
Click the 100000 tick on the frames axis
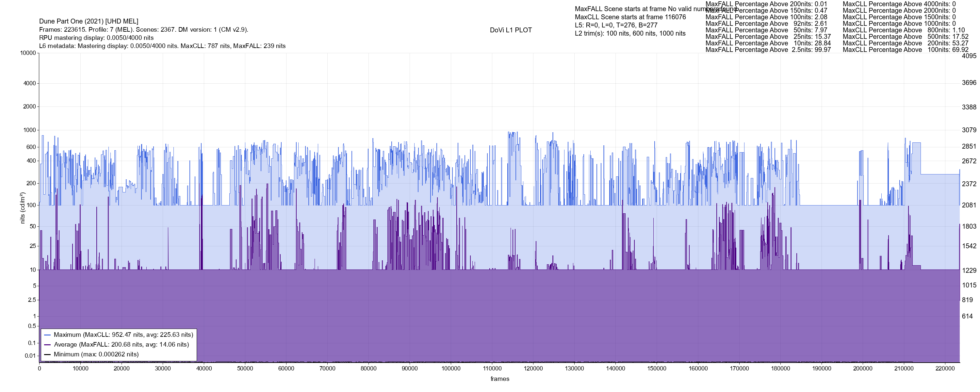click(451, 368)
